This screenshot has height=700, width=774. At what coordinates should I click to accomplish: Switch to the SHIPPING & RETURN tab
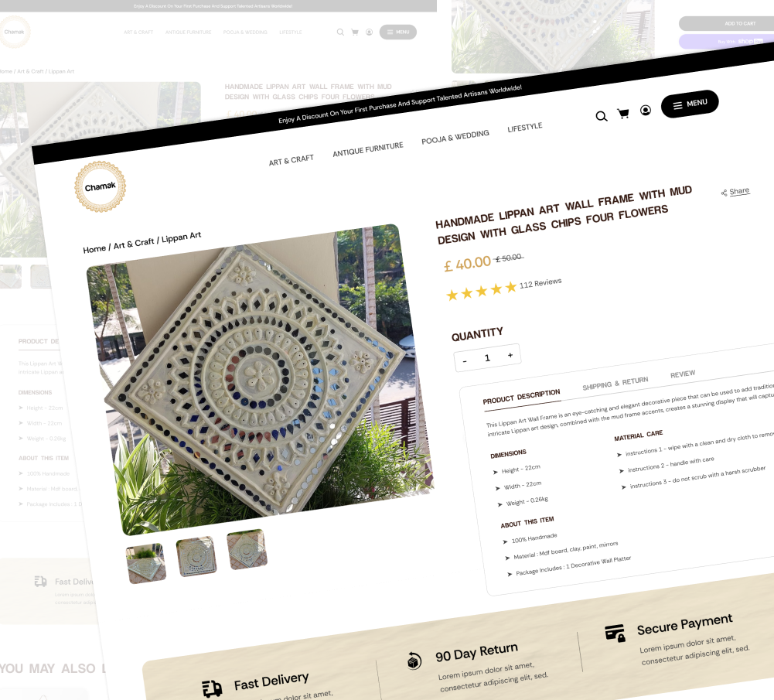coord(615,383)
